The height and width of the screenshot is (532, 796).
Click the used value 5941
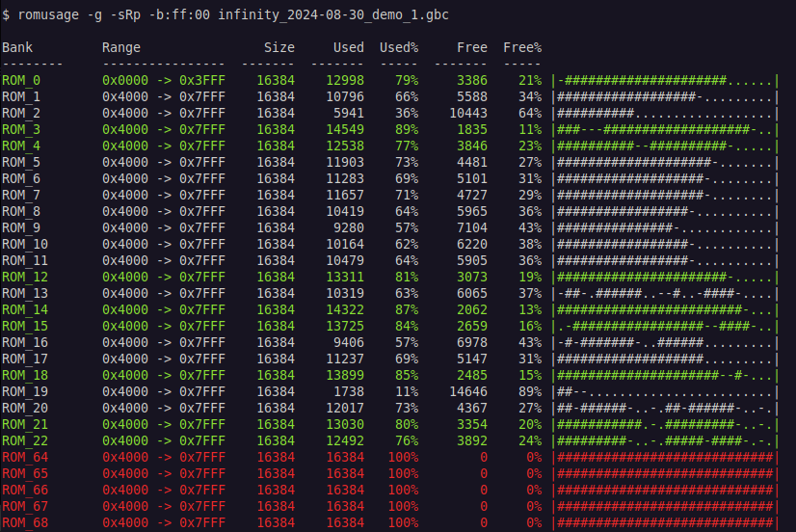(x=349, y=113)
